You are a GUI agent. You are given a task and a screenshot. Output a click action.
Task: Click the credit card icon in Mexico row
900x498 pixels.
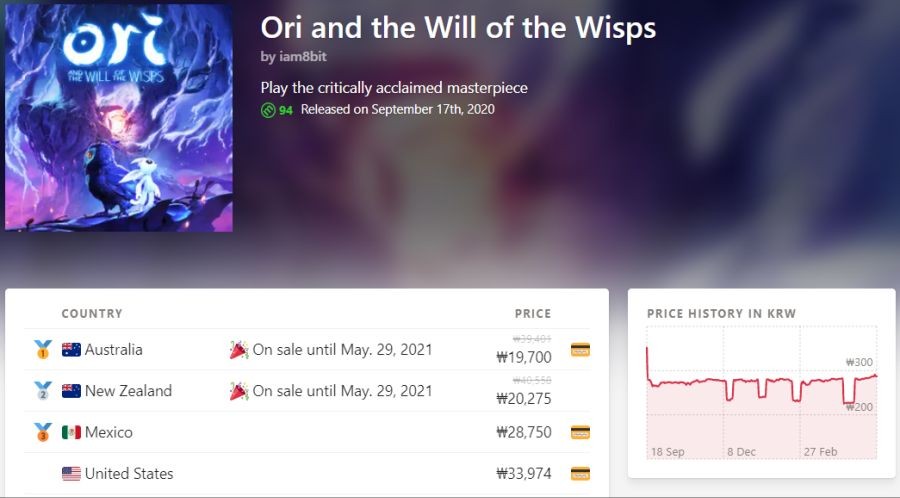(x=580, y=432)
